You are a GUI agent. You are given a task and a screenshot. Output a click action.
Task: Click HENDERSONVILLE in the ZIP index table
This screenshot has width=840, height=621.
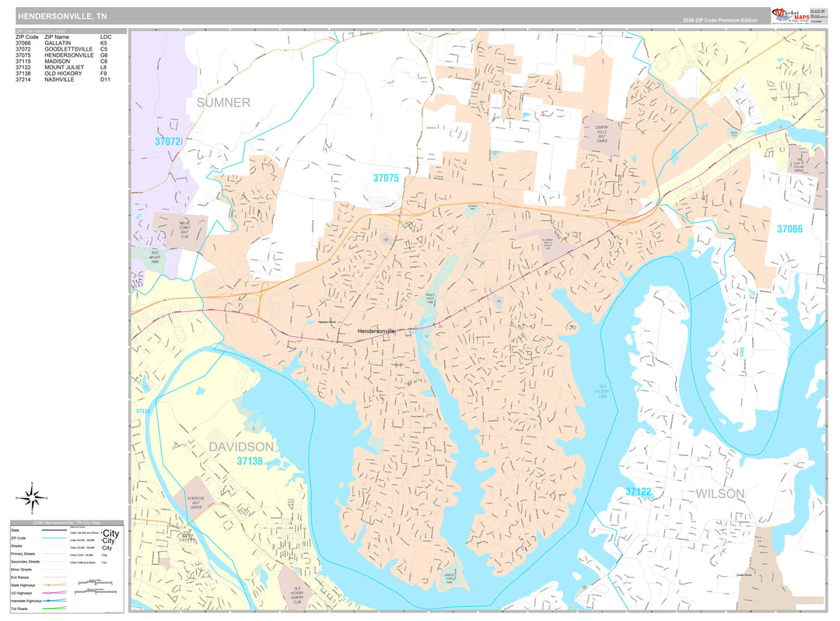(69, 55)
